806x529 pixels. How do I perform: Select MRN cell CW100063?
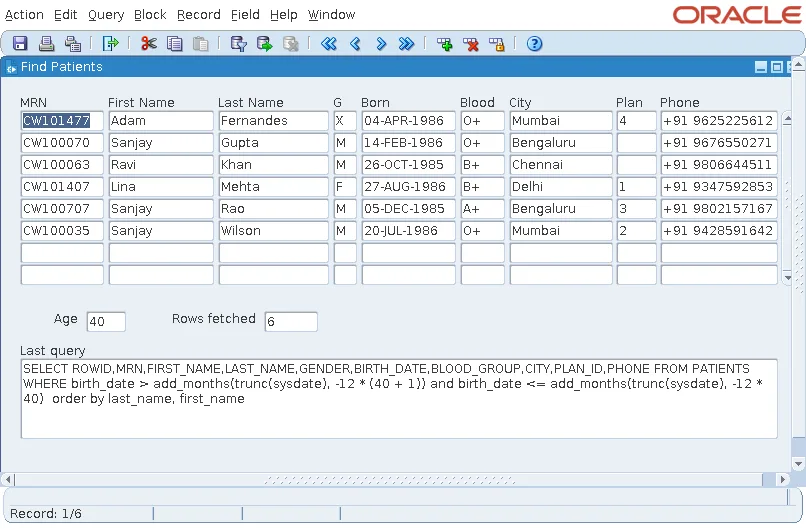[x=62, y=165]
